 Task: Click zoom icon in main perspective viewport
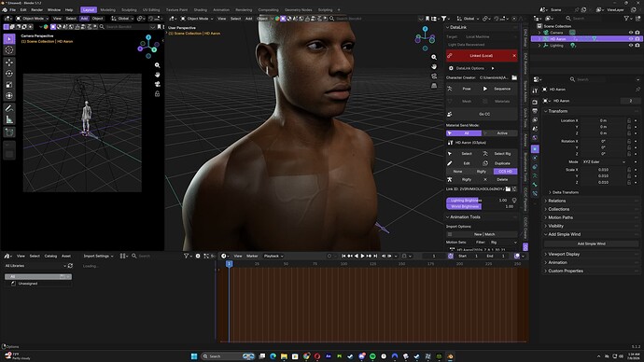434,58
